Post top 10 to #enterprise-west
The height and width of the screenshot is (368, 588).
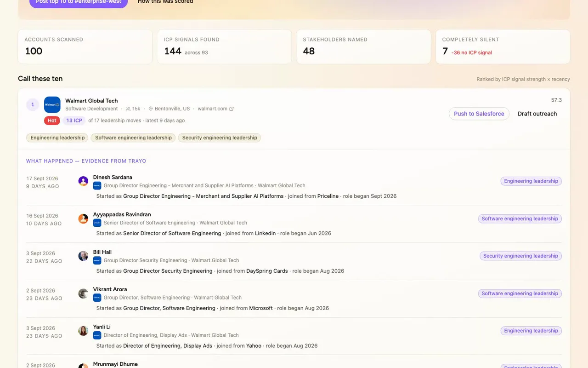(x=79, y=2)
